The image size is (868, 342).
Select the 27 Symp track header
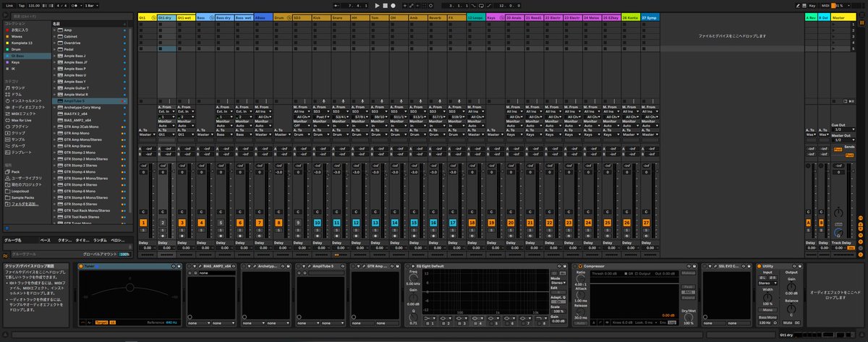650,17
